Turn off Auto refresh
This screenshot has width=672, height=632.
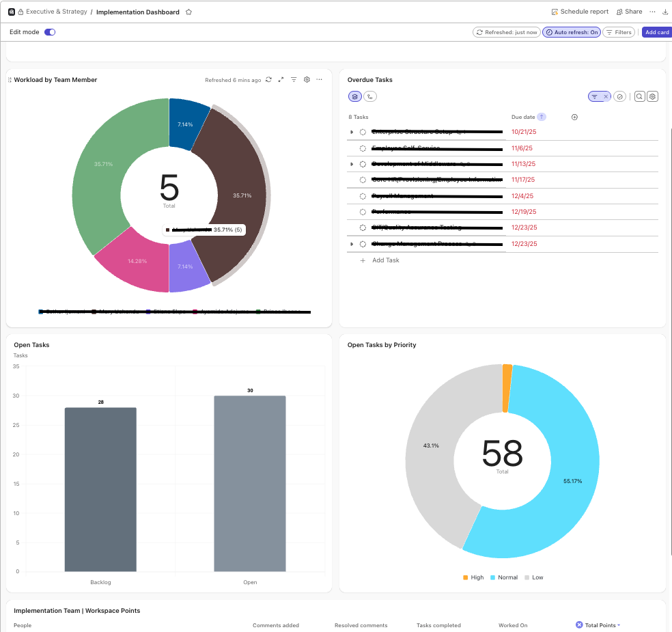tap(571, 32)
